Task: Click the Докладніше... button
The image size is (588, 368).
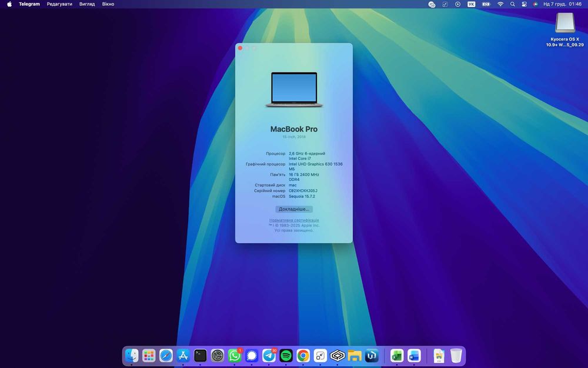Action: [x=294, y=209]
